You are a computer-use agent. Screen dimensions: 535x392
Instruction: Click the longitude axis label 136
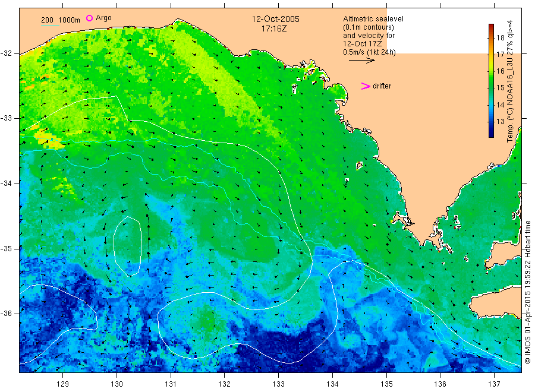(x=440, y=384)
